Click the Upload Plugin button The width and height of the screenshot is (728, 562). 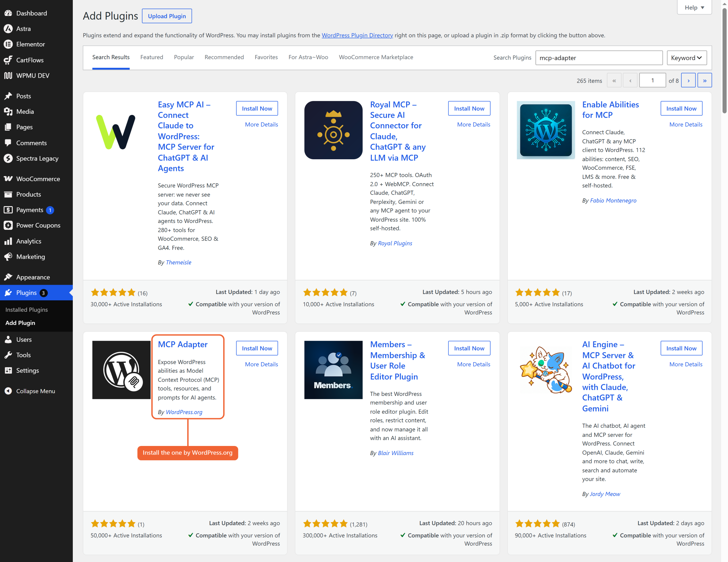click(x=167, y=16)
